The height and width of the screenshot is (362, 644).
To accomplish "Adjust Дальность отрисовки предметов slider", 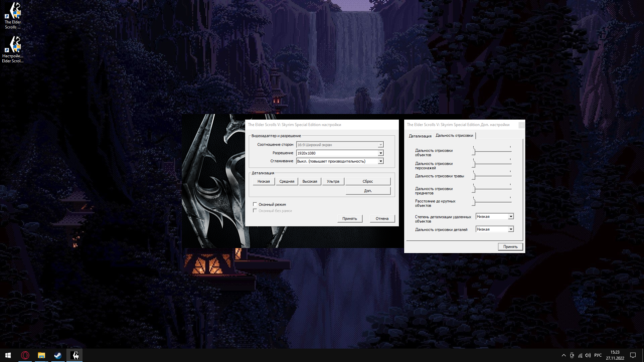I will [492, 189].
